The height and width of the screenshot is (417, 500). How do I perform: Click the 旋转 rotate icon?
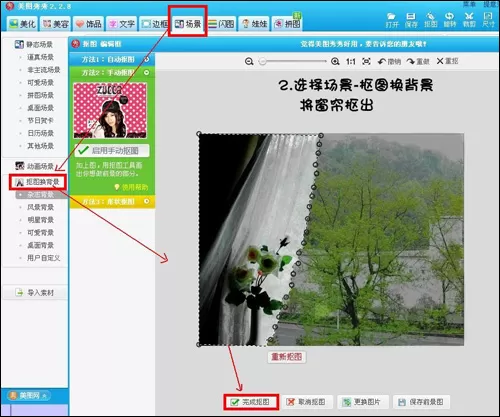(x=450, y=20)
